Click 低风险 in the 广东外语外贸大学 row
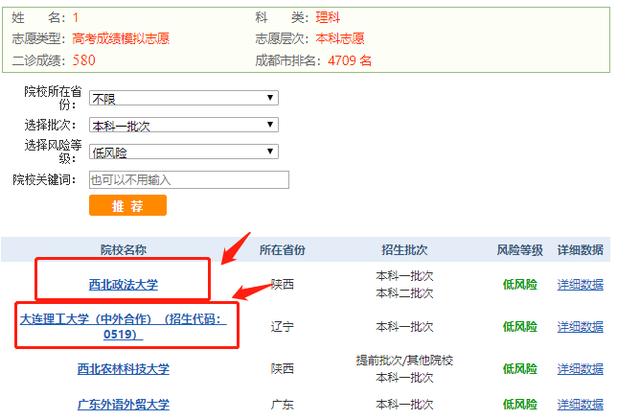The image size is (640, 420). [x=520, y=404]
